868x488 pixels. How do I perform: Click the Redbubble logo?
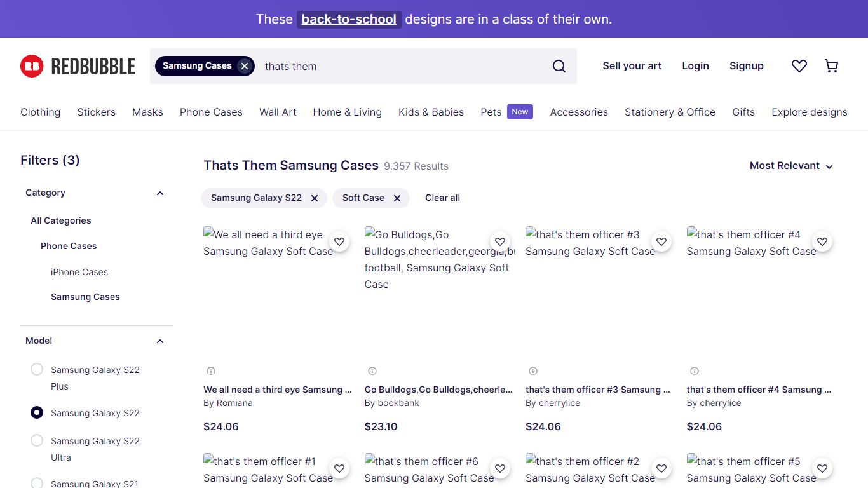tap(78, 66)
